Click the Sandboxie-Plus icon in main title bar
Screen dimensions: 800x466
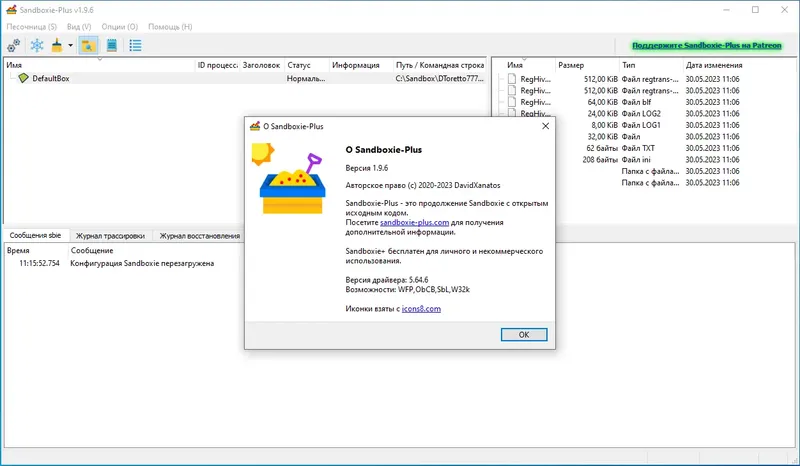(x=11, y=10)
